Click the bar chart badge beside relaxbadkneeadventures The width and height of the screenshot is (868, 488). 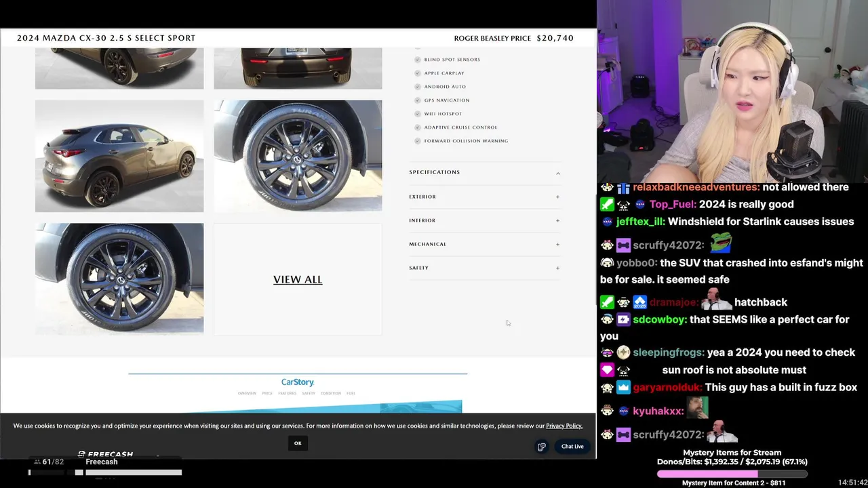(x=623, y=187)
